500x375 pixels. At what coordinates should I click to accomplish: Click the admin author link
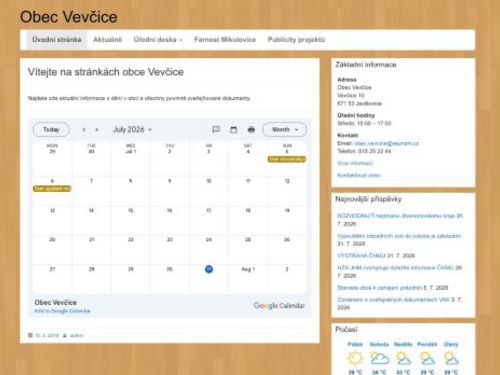click(77, 335)
